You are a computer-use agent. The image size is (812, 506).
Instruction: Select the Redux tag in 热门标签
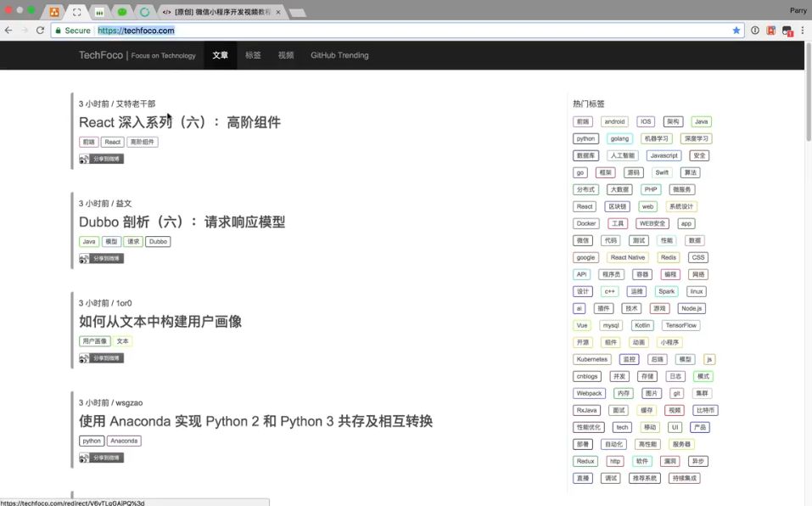[x=585, y=462]
